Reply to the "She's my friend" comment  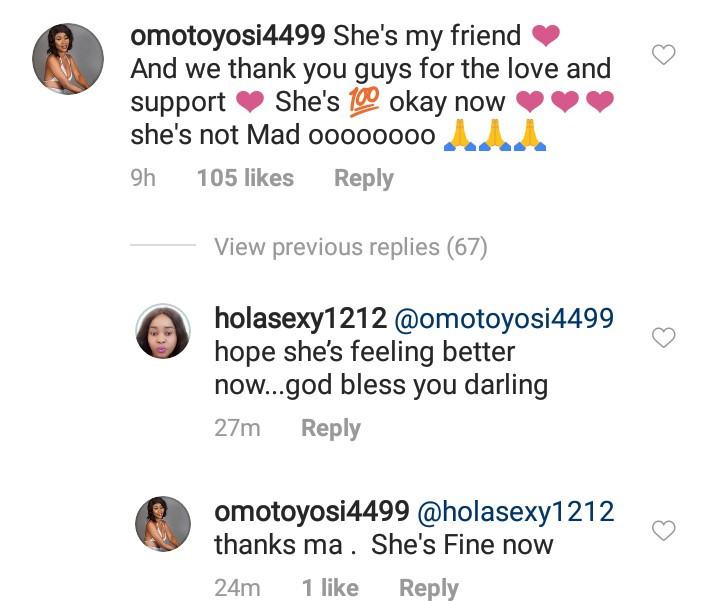tap(363, 178)
